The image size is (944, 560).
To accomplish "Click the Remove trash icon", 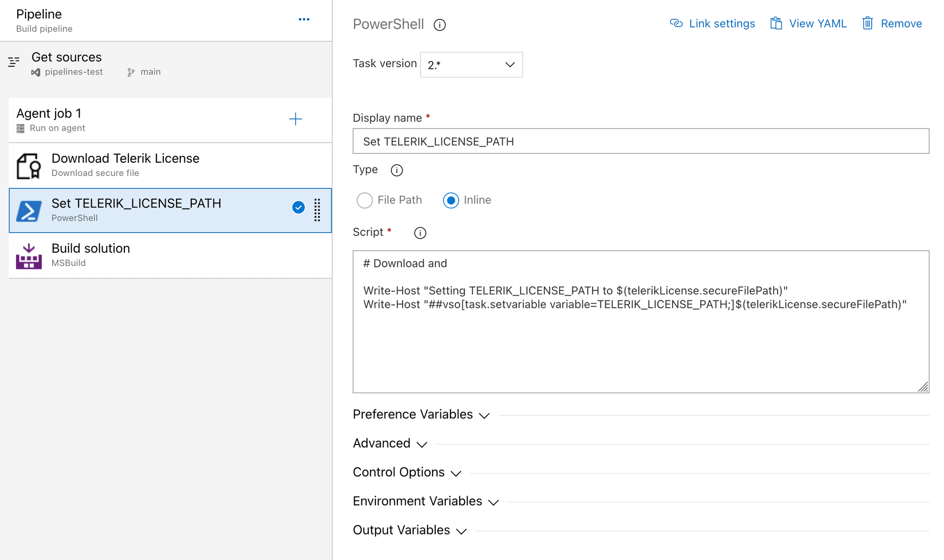I will 867,23.
